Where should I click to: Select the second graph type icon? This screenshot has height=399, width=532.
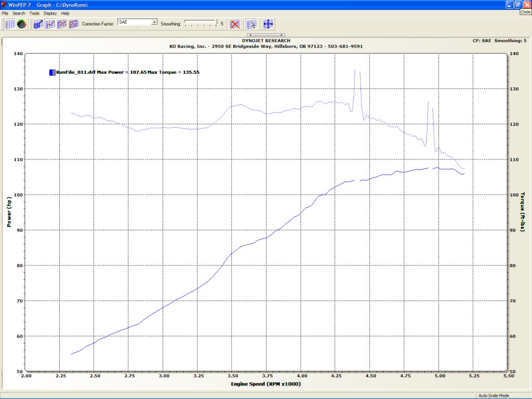pyautogui.click(x=50, y=24)
